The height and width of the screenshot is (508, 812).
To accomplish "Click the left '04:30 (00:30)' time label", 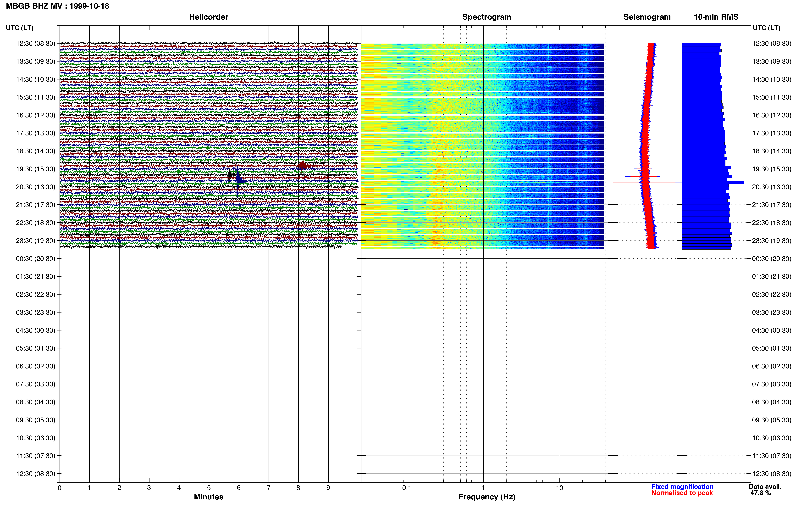I will tap(36, 330).
